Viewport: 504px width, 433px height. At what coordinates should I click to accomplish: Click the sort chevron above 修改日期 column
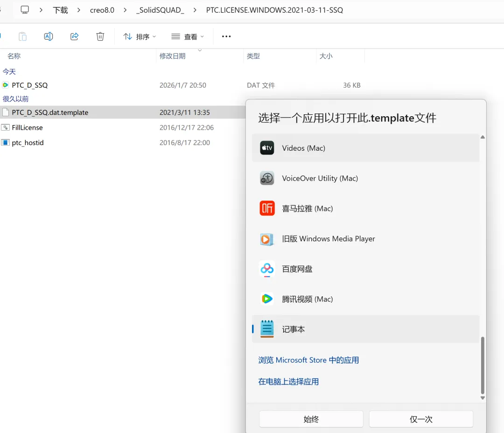pyautogui.click(x=200, y=50)
